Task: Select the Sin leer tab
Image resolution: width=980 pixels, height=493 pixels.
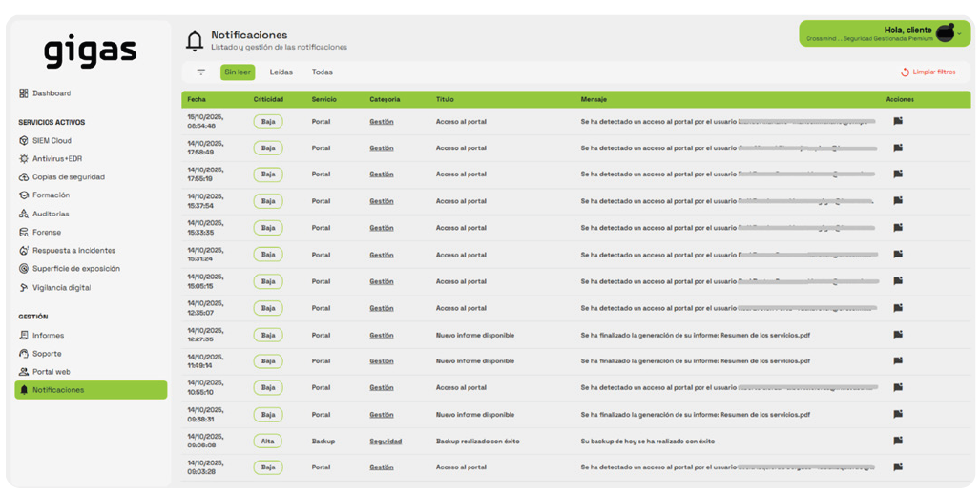Action: pyautogui.click(x=238, y=72)
